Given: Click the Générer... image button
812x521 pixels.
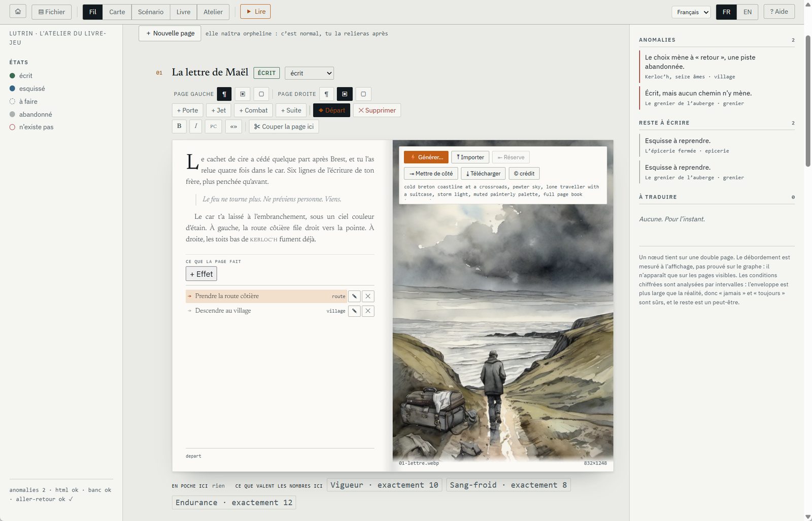Looking at the screenshot, I should [426, 157].
